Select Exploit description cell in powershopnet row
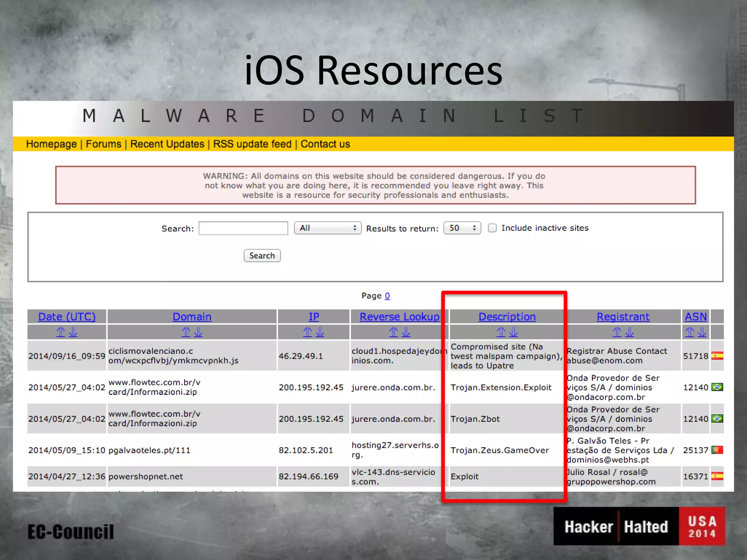Screen dimensions: 747x560 click(507, 476)
